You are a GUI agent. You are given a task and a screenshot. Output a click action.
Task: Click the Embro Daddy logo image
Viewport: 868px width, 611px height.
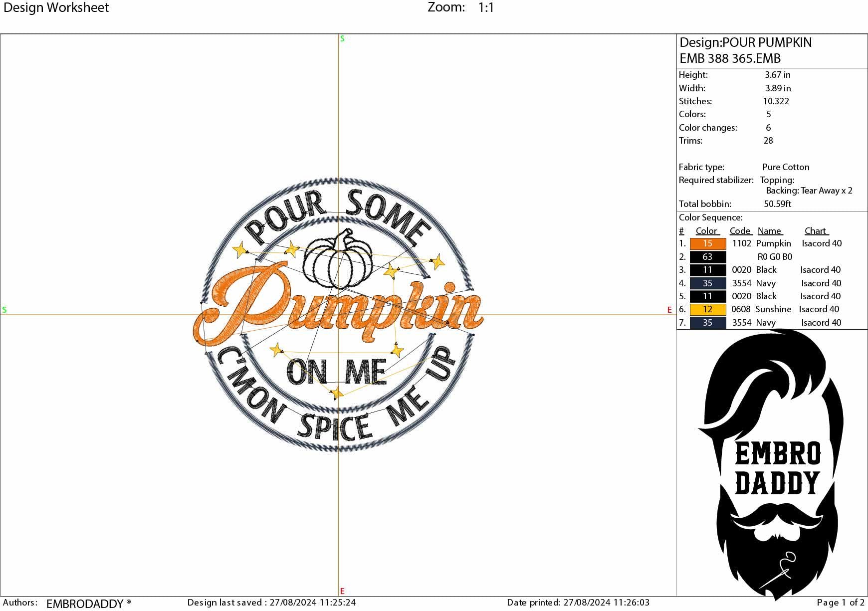(x=771, y=464)
